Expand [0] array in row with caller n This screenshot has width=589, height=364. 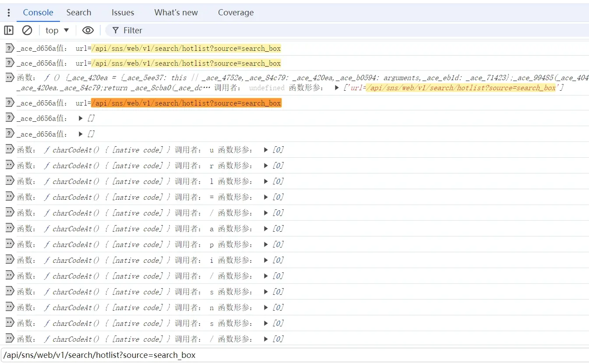click(266, 308)
